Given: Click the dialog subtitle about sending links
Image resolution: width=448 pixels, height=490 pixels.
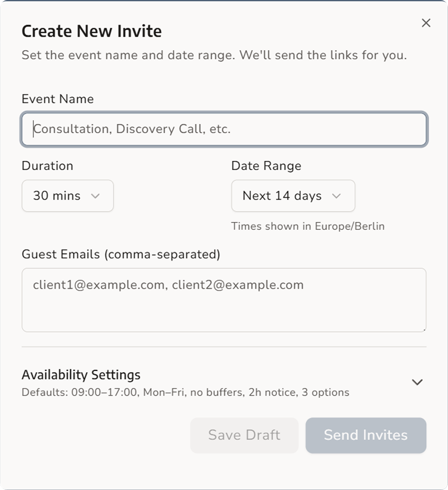Looking at the screenshot, I should click(x=214, y=55).
